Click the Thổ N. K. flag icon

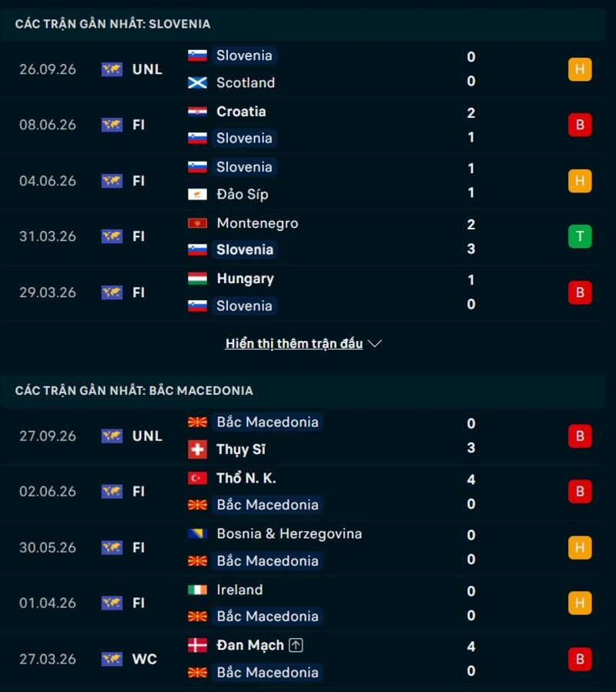click(197, 479)
